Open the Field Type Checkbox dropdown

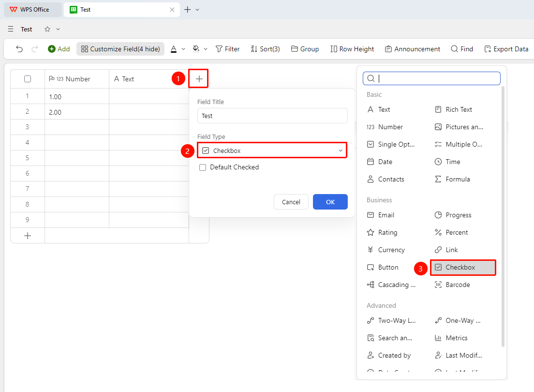tap(272, 151)
